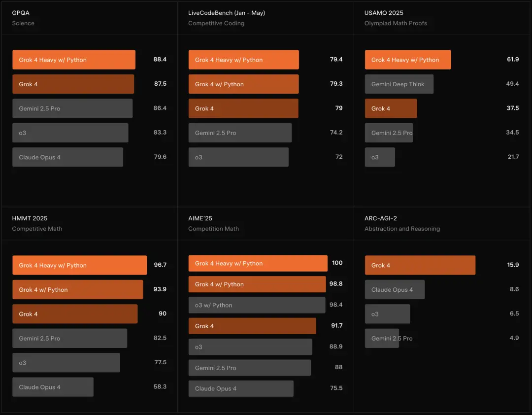The height and width of the screenshot is (415, 532).
Task: Click Claude Opus 4 bar in HMMT 2025
Action: click(53, 387)
